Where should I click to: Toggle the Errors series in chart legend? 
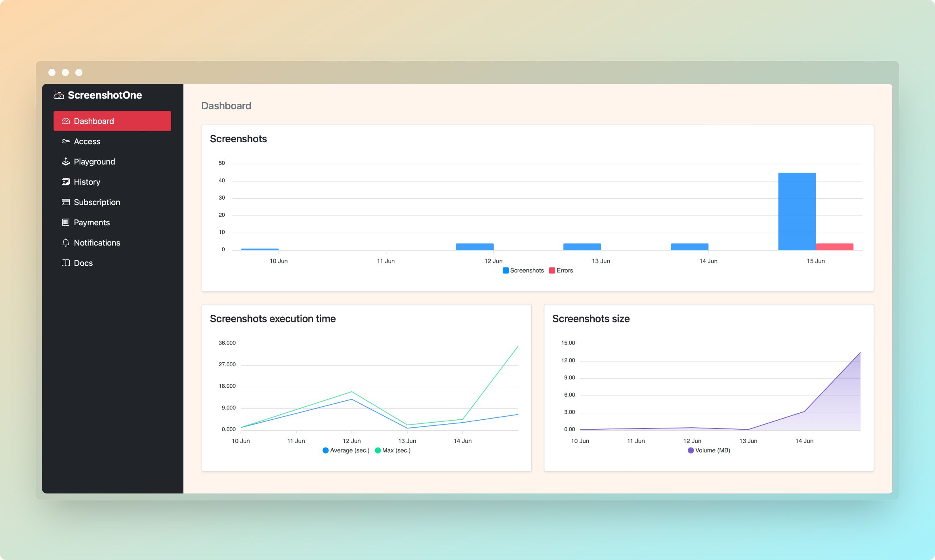tap(561, 270)
